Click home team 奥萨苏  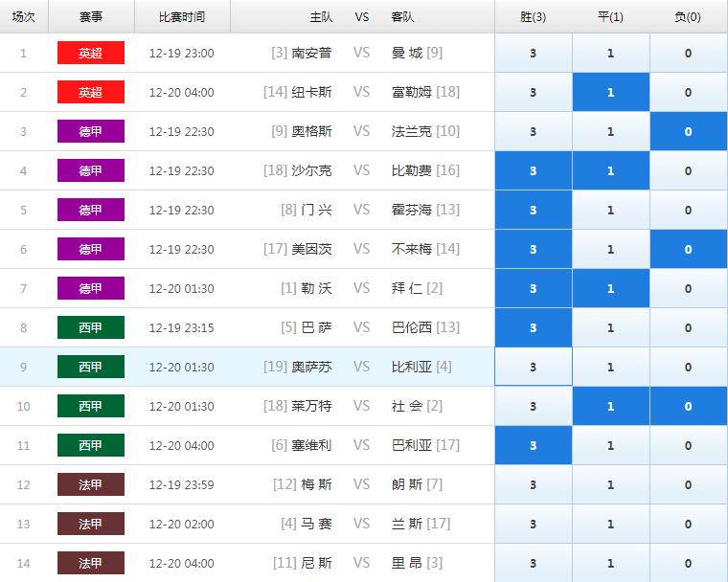click(x=311, y=367)
